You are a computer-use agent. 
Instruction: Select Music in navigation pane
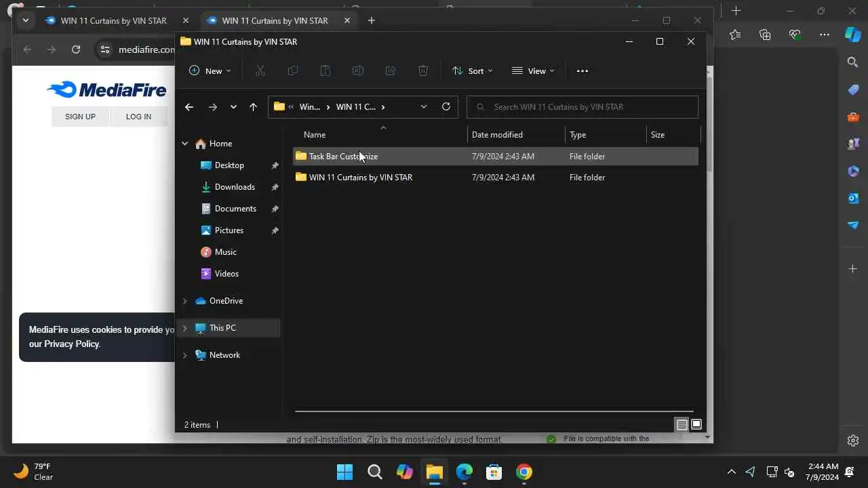(225, 252)
